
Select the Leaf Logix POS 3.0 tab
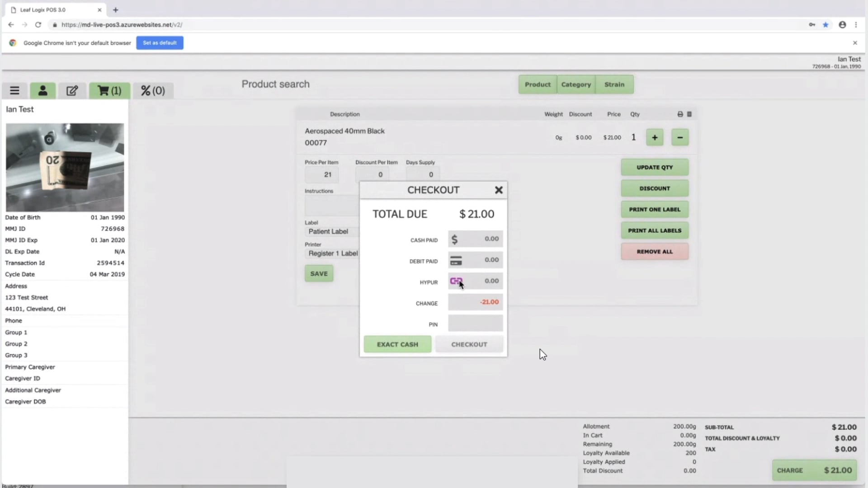pyautogui.click(x=54, y=10)
